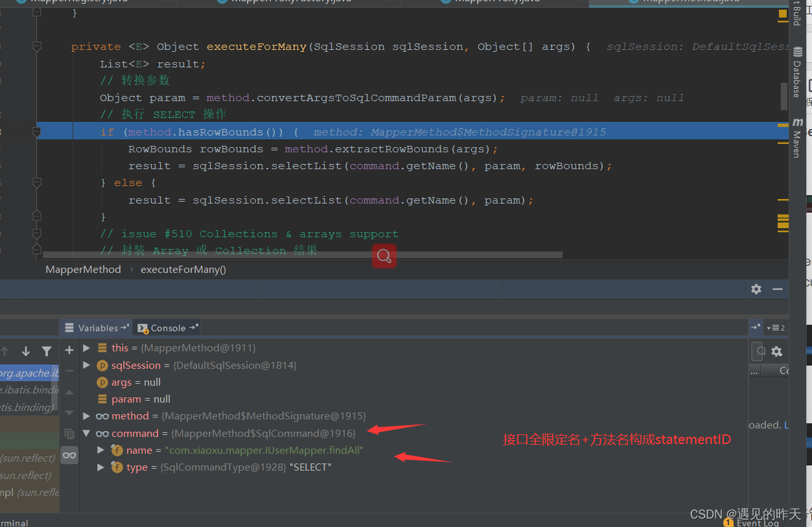812x527 pixels.
Task: Toggle the show-watches glasses button
Action: [x=69, y=455]
